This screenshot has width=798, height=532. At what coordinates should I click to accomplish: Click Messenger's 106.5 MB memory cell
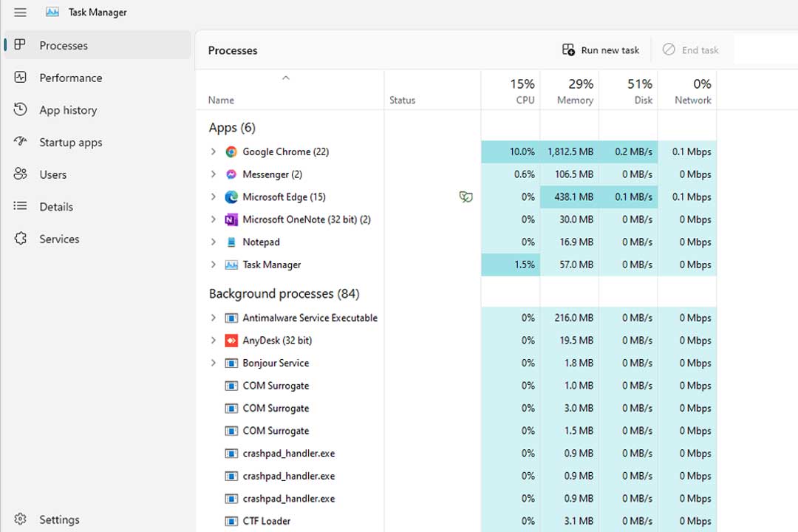[x=570, y=174]
